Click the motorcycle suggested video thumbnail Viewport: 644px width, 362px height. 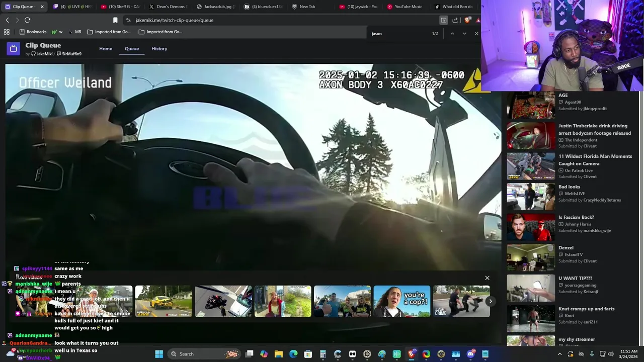coord(223,301)
